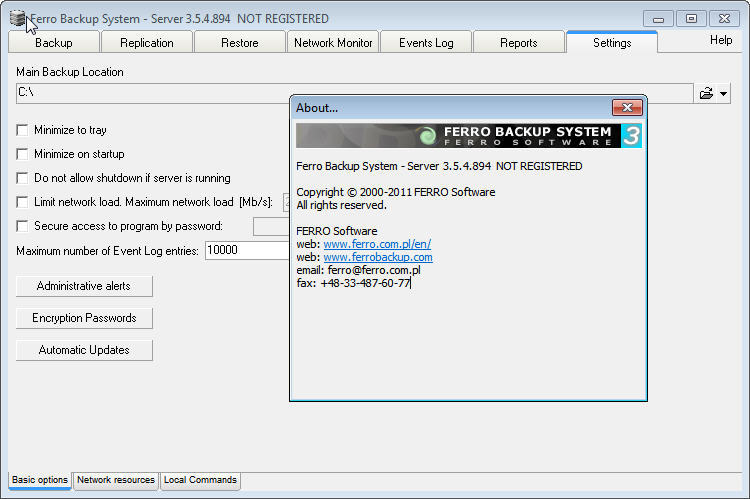
Task: Toggle Secure access by password checkbox
Action: tap(22, 226)
